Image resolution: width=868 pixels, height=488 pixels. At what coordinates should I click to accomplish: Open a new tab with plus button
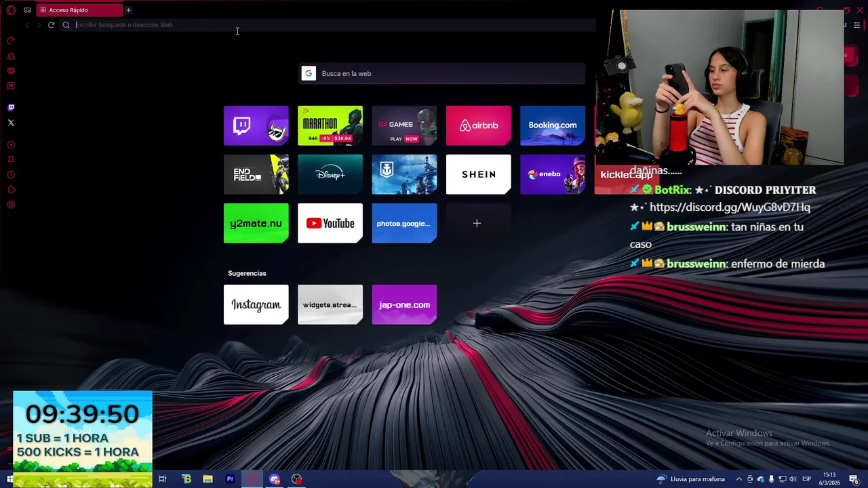(x=128, y=10)
